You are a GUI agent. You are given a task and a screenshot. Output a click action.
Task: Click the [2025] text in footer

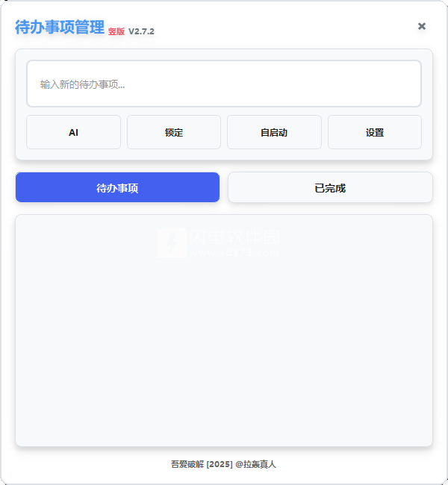pyautogui.click(x=220, y=464)
